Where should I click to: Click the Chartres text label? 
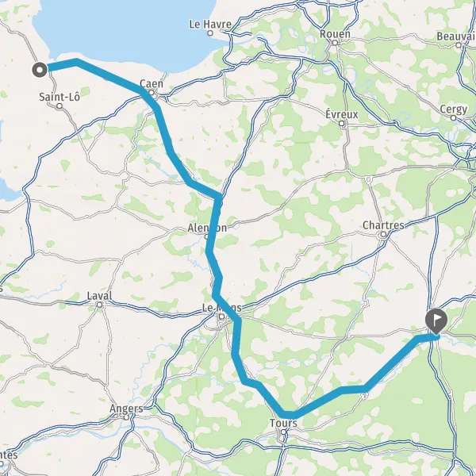pos(383,225)
